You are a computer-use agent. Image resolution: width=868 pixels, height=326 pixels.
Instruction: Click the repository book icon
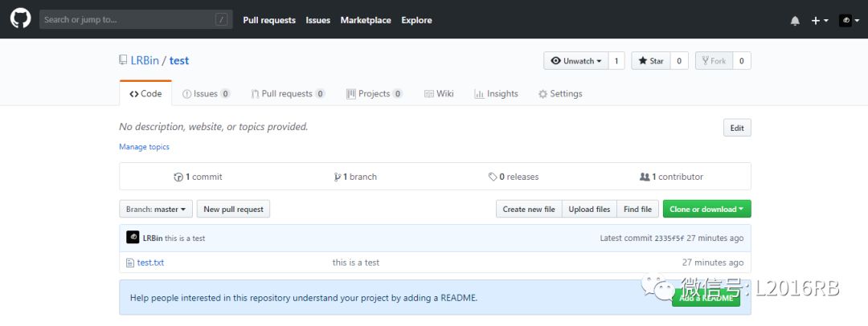[x=123, y=60]
